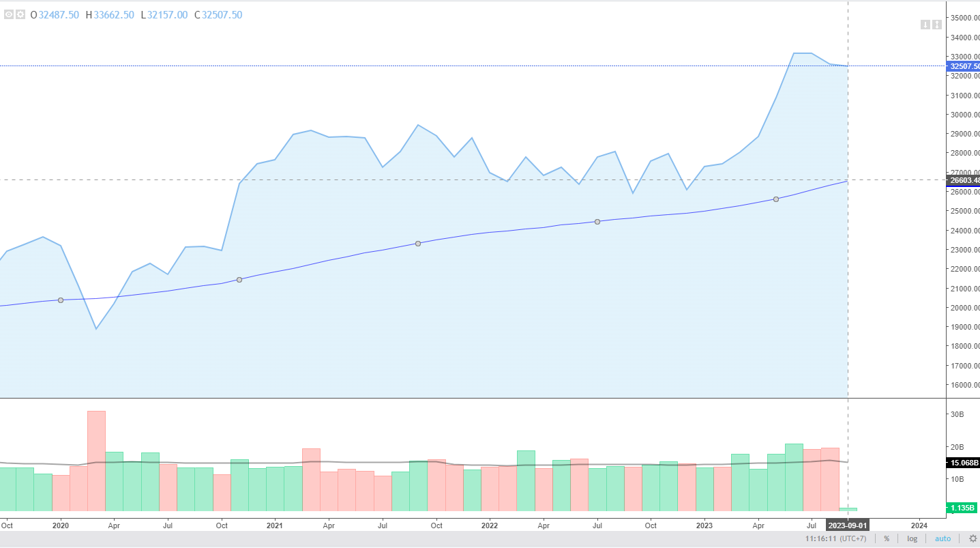
Task: Hide the main series with eye icon
Action: [9, 14]
